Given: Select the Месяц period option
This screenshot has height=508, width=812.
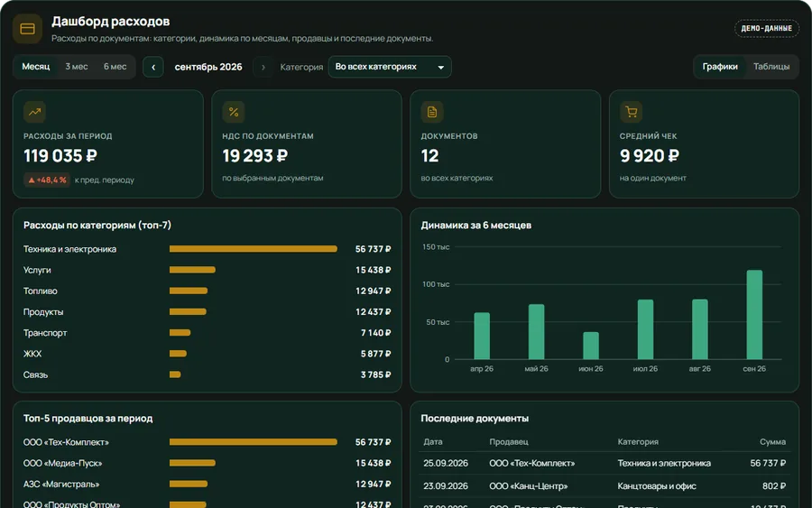Looking at the screenshot, I should tap(36, 67).
